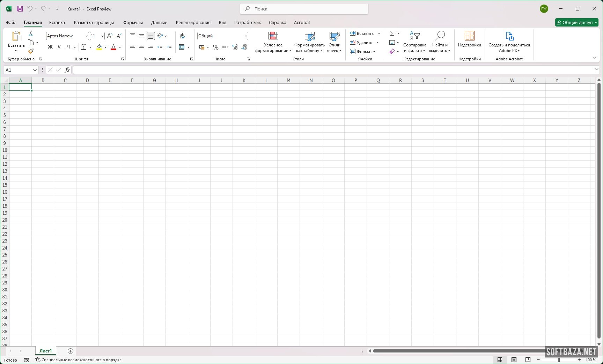Click the Cut scissors icon
The image size is (603, 364).
(x=31, y=34)
